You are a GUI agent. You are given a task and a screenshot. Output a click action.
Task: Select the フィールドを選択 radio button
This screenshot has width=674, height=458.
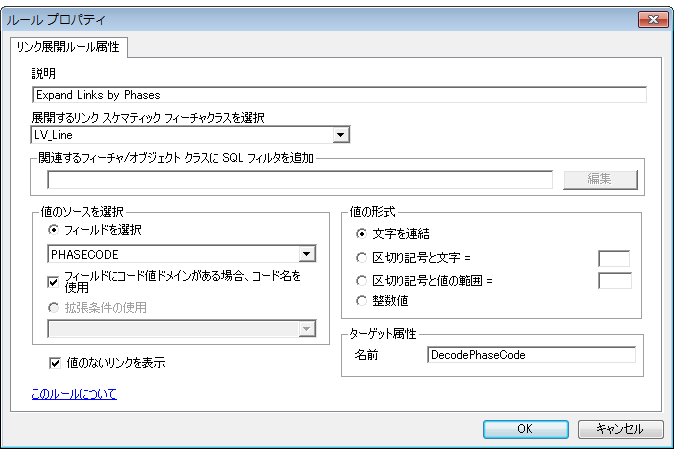(53, 230)
